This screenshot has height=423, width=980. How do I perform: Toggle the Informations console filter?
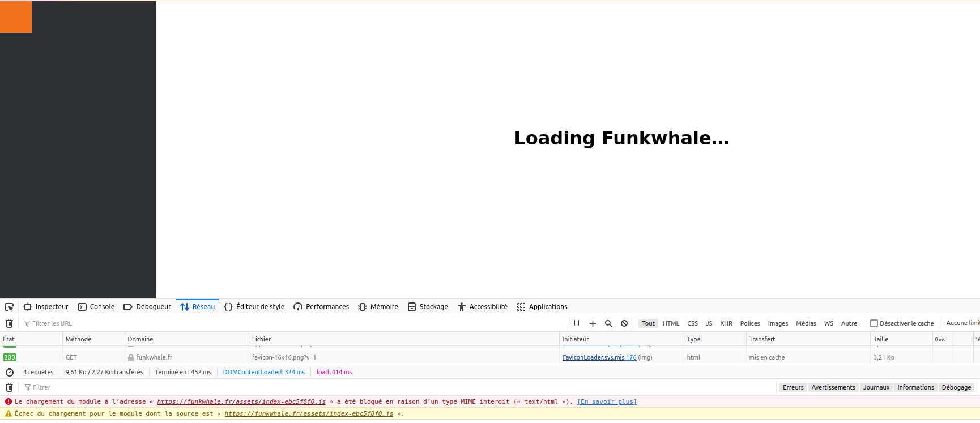[x=915, y=387]
